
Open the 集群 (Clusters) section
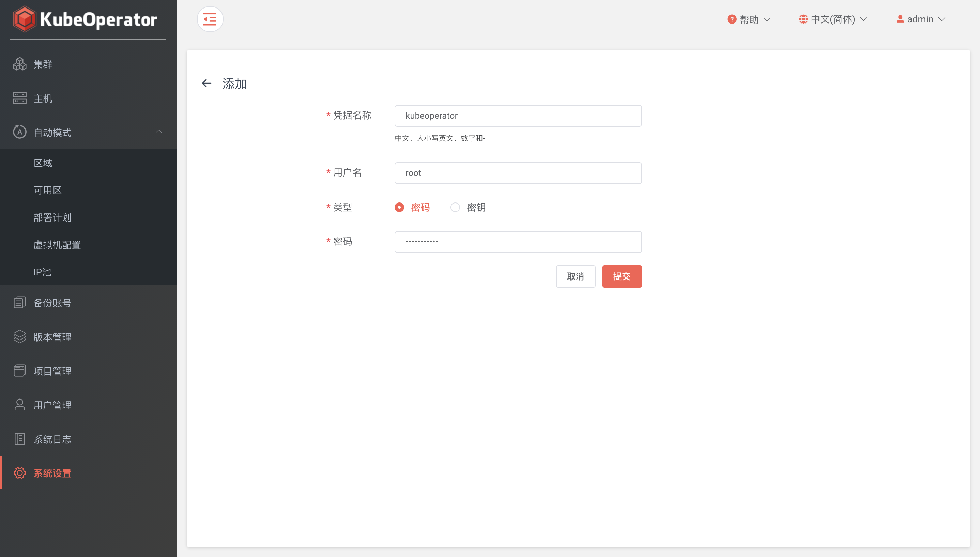pos(43,64)
